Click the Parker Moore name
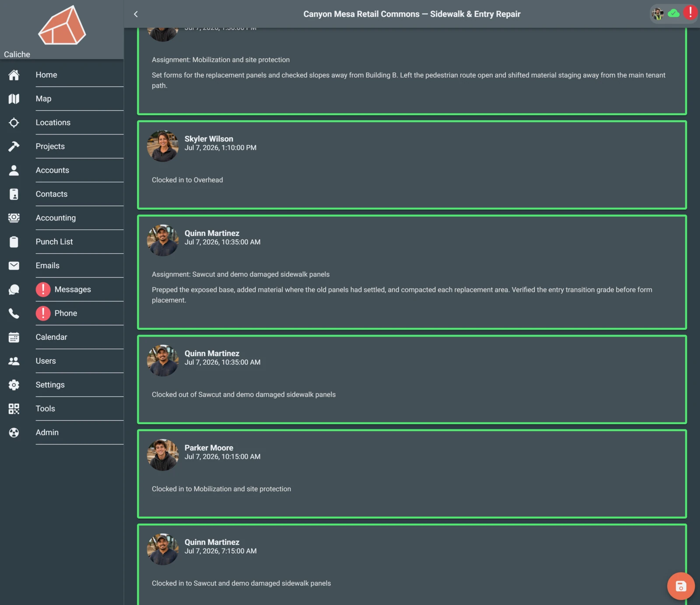 pos(209,448)
